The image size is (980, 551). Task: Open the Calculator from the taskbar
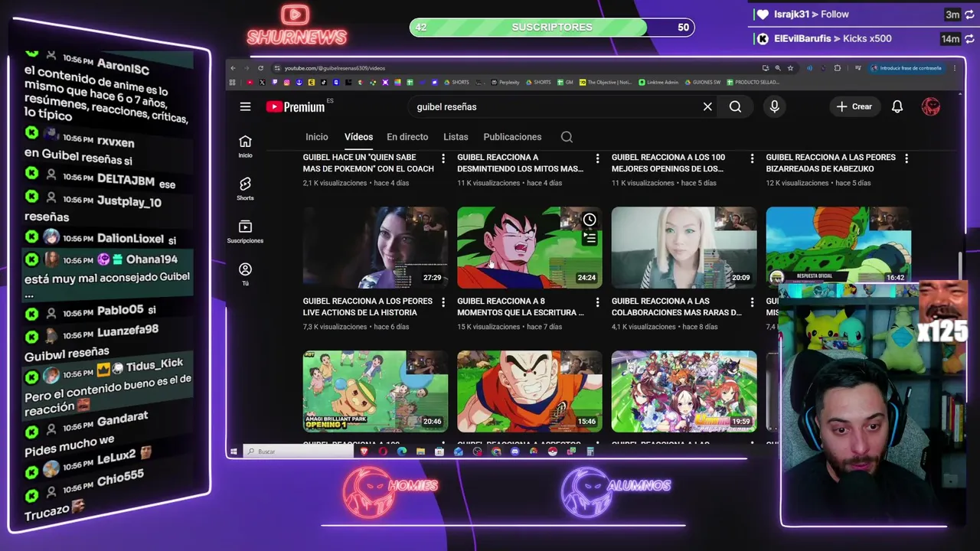pyautogui.click(x=590, y=452)
